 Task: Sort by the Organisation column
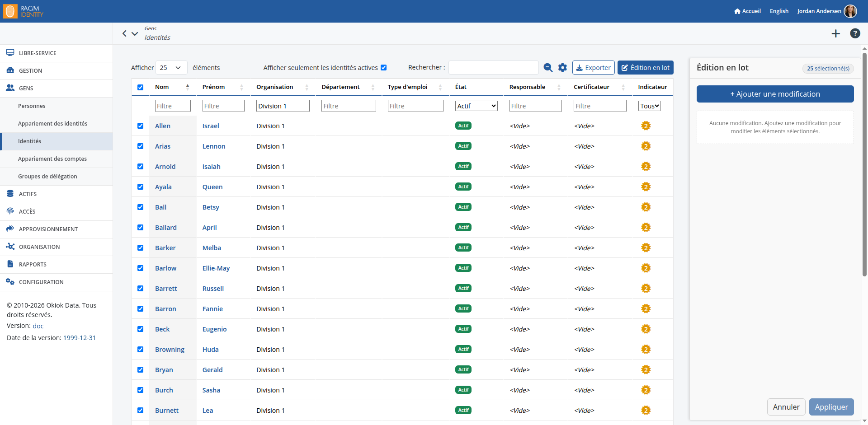click(x=282, y=87)
